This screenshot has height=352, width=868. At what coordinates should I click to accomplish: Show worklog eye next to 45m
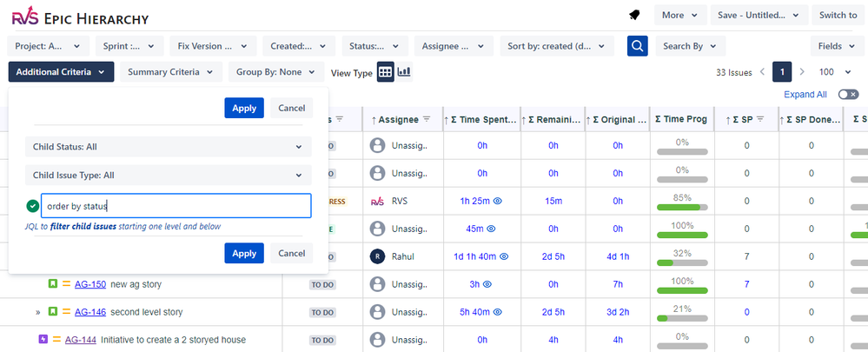tap(491, 229)
